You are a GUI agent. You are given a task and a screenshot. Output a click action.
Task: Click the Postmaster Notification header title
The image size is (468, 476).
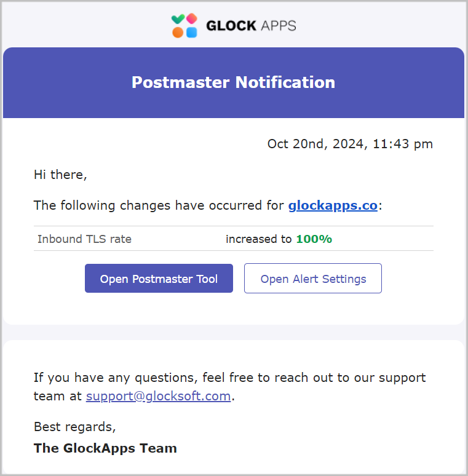pos(234,82)
